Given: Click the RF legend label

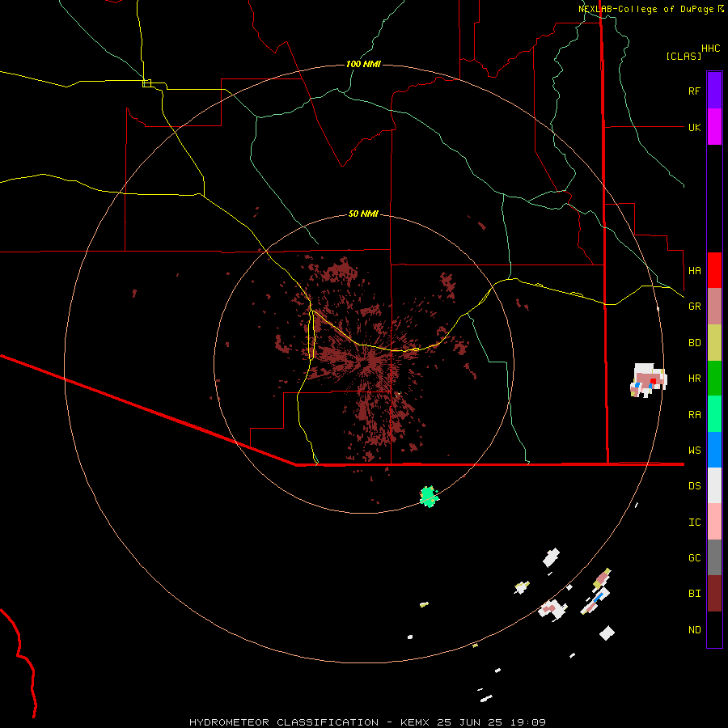Looking at the screenshot, I should coord(694,91).
